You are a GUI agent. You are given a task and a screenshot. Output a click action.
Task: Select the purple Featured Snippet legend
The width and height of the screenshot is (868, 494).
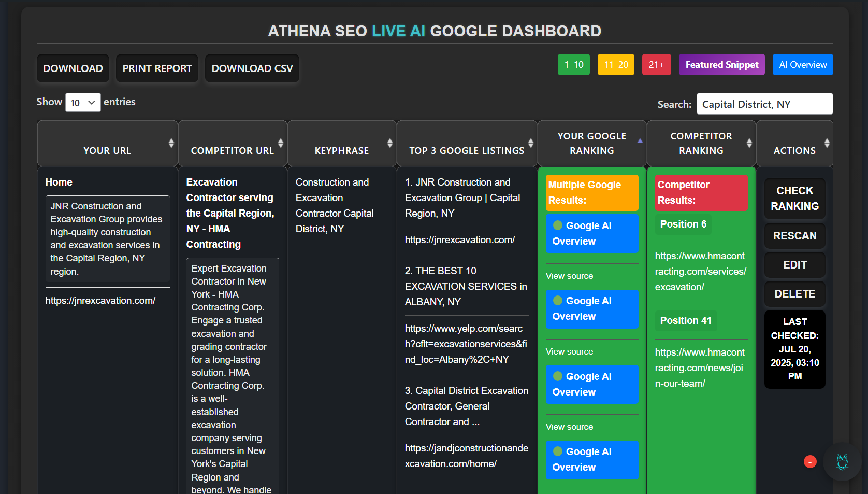721,65
